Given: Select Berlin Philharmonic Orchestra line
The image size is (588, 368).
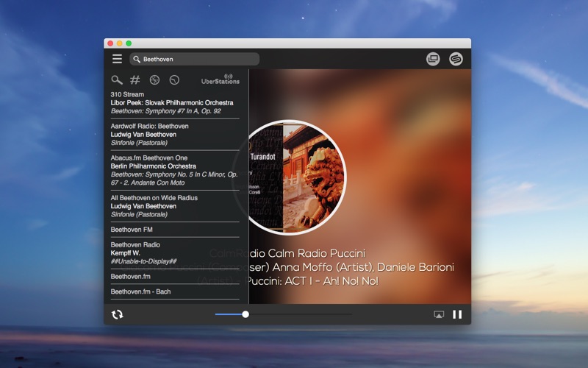Looking at the screenshot, I should [153, 166].
